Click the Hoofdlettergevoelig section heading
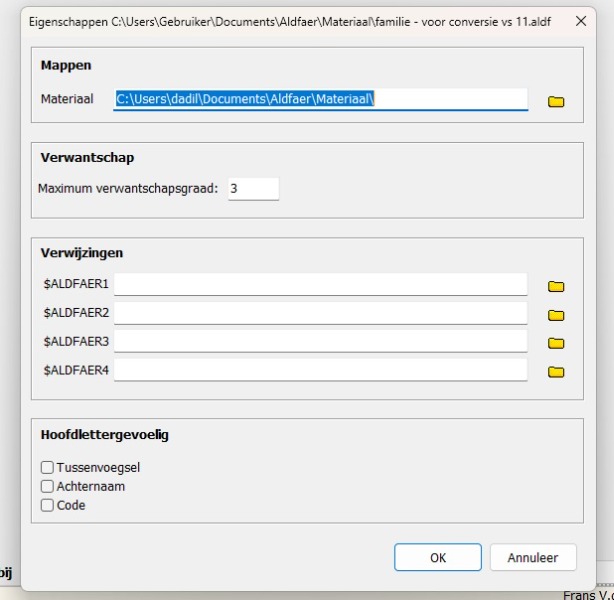 tap(104, 435)
